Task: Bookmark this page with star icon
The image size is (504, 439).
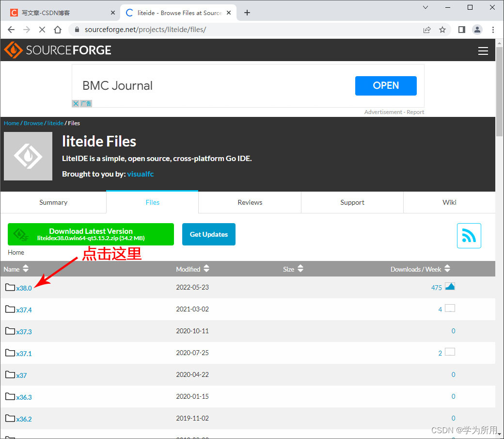Action: click(x=442, y=30)
